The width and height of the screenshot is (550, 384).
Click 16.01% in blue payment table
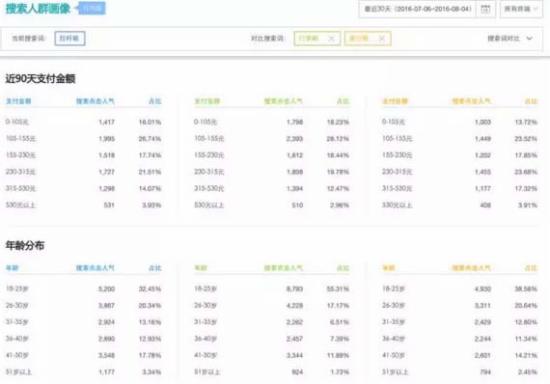tap(150, 122)
